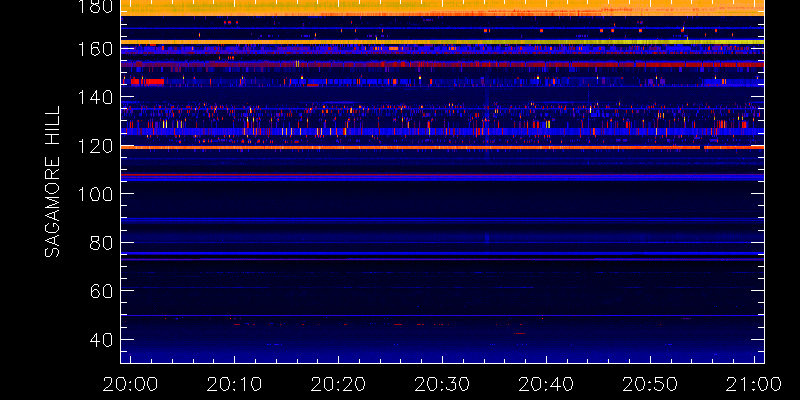Click the 20:10 time axis label

click(234, 384)
